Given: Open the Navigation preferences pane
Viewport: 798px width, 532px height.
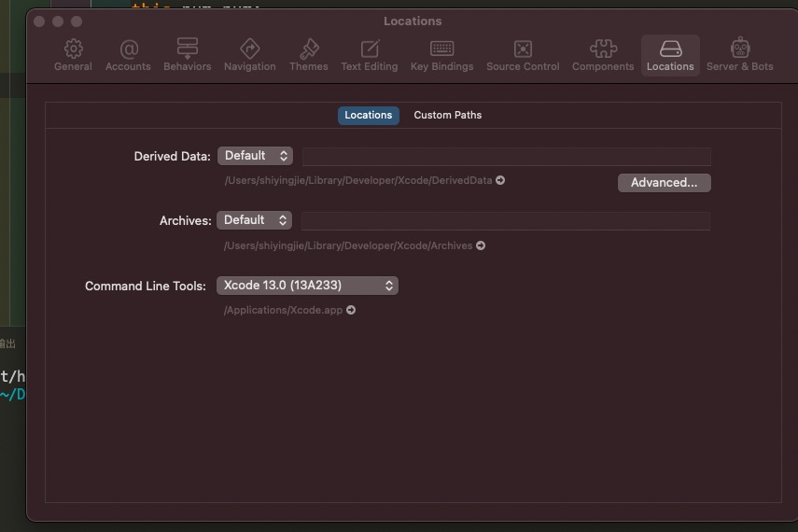Looking at the screenshot, I should click(249, 55).
